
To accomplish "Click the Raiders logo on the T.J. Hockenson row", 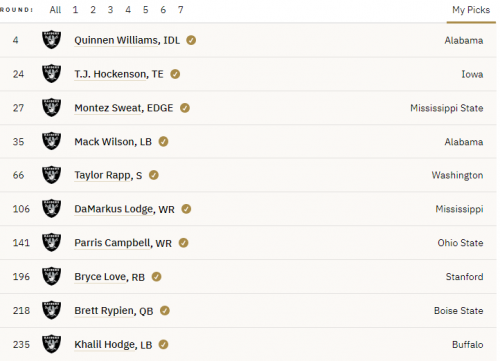I will 51,74.
